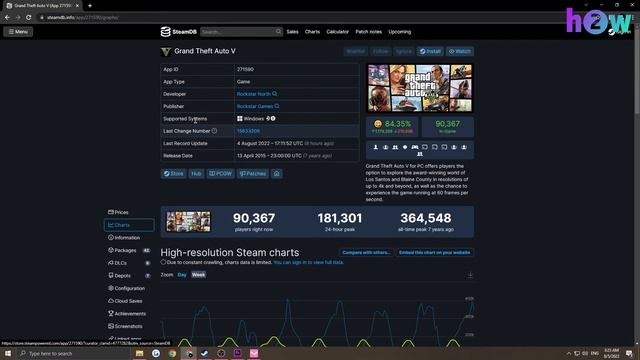Click the Wishlist button
The image size is (640, 360).
[x=356, y=51]
